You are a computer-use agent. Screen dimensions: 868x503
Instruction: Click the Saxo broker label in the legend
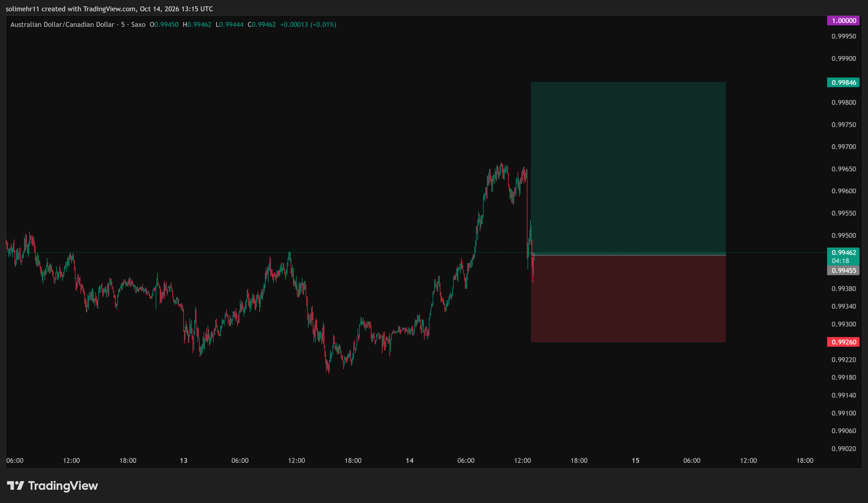pyautogui.click(x=138, y=25)
